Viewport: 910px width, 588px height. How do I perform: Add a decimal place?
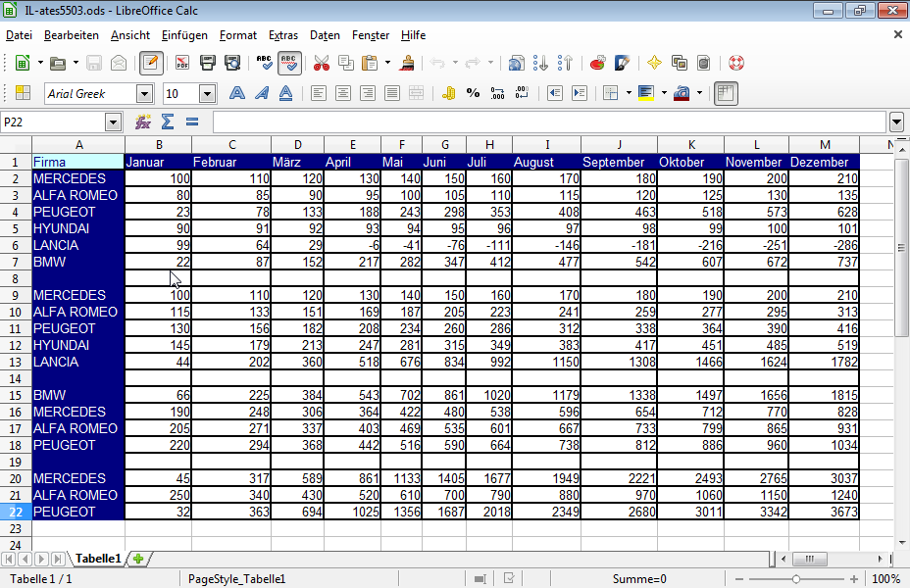[497, 93]
